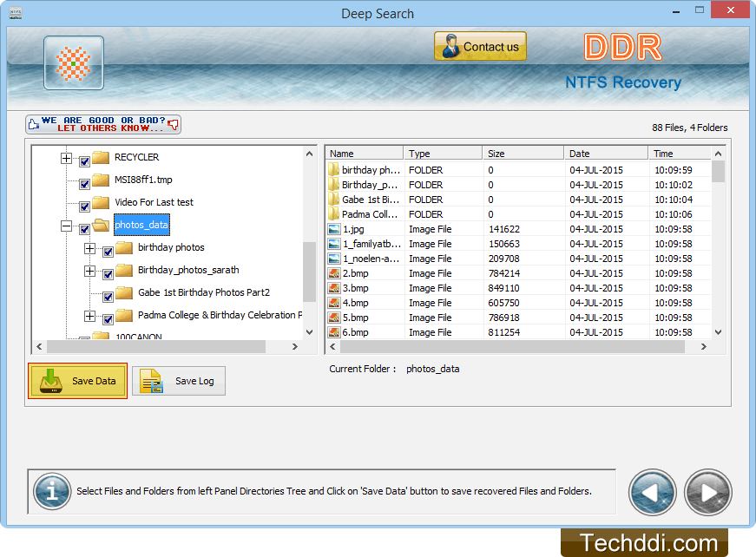Click the DDR checkered logo icon
The image size is (756, 557).
click(74, 62)
